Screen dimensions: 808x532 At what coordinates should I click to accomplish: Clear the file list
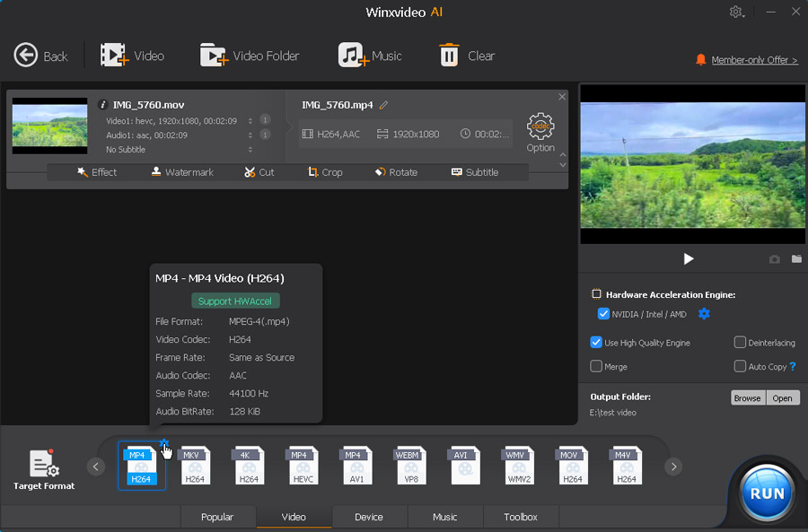click(467, 56)
